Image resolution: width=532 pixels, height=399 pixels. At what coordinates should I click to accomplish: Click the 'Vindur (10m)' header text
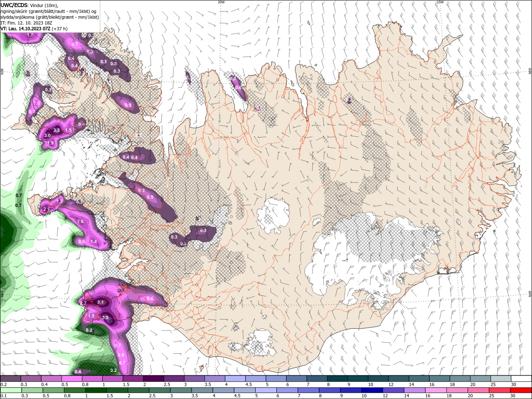pos(44,5)
